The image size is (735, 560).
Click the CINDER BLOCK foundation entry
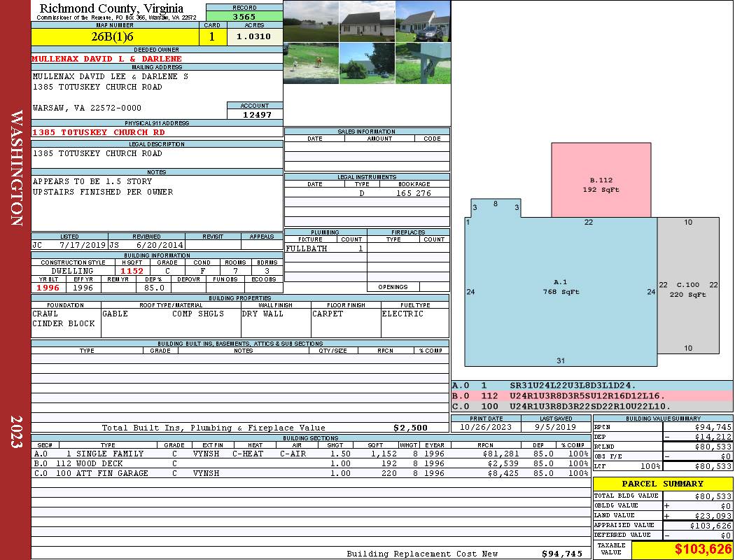tap(63, 323)
